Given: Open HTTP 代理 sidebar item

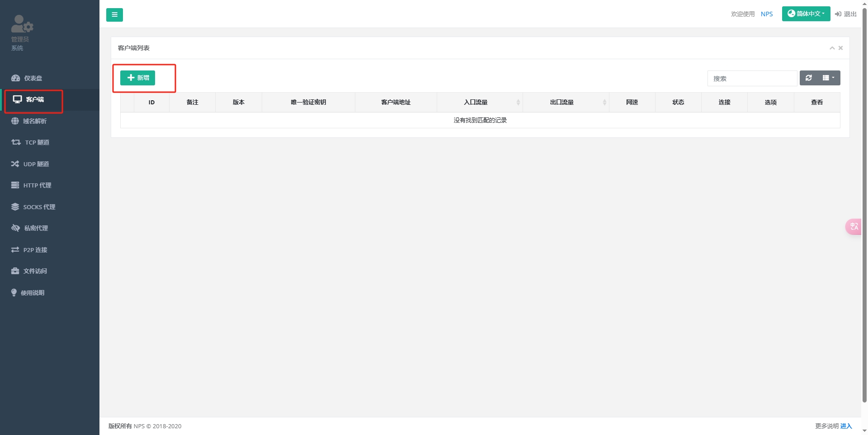Looking at the screenshot, I should (x=37, y=185).
